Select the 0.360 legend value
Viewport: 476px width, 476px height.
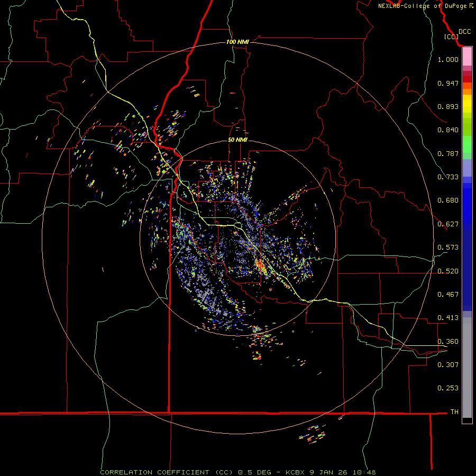point(448,342)
